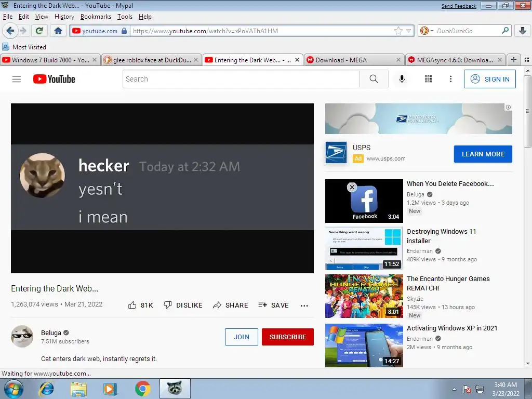Open the History menu
The height and width of the screenshot is (399, 532).
click(x=64, y=17)
